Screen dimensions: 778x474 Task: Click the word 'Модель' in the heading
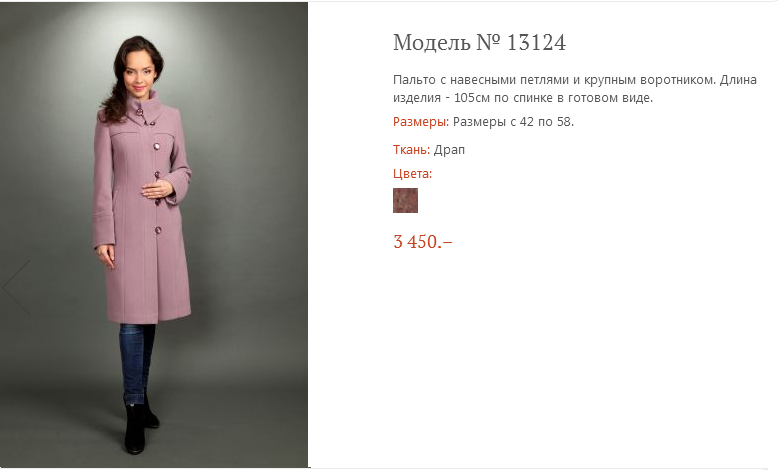pos(431,43)
